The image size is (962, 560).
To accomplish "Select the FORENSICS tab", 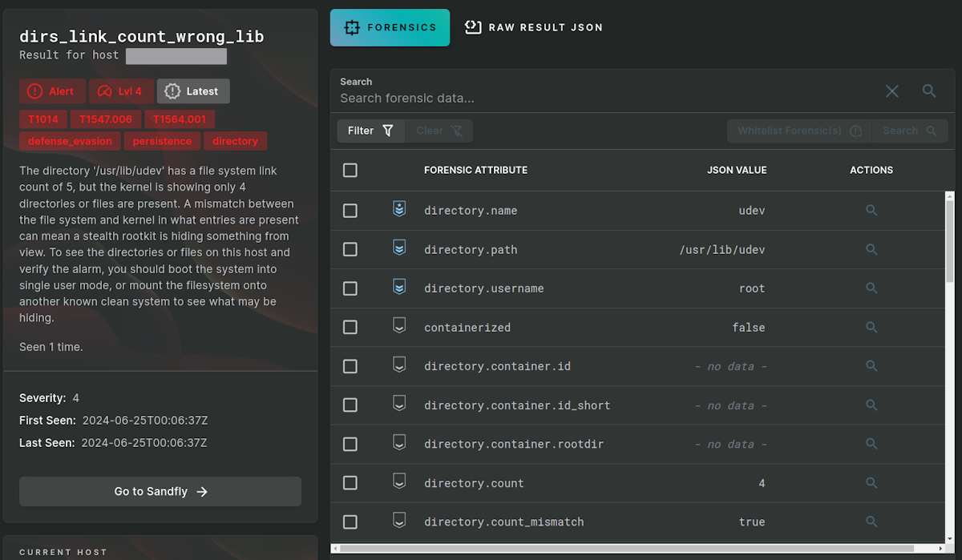I will tap(390, 26).
